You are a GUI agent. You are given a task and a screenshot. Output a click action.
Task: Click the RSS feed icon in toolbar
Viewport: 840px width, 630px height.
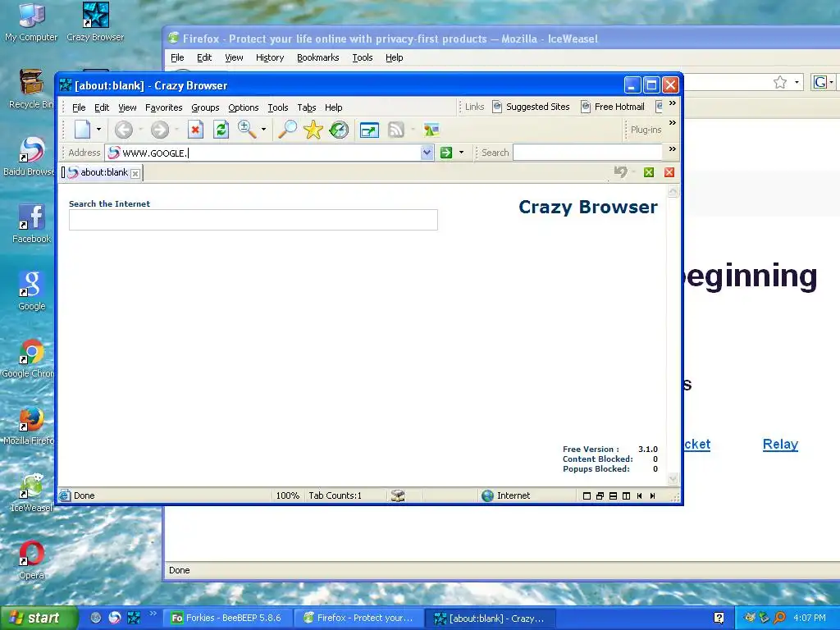click(x=396, y=130)
